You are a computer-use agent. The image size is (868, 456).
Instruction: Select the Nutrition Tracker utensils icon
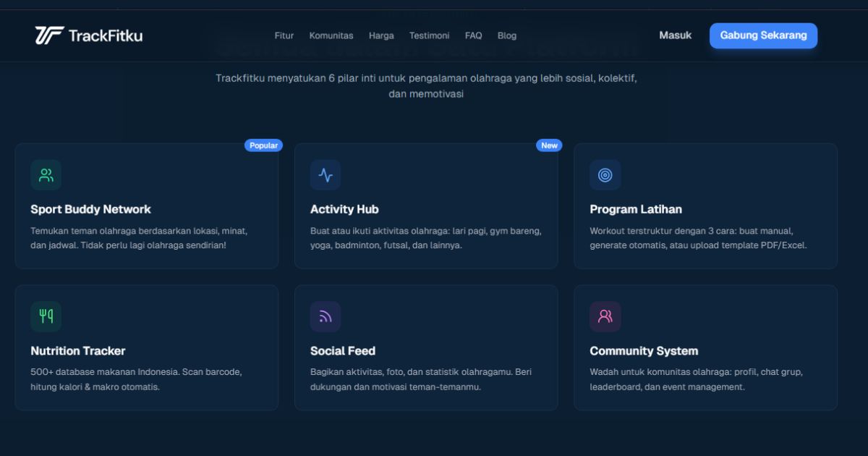[46, 316]
